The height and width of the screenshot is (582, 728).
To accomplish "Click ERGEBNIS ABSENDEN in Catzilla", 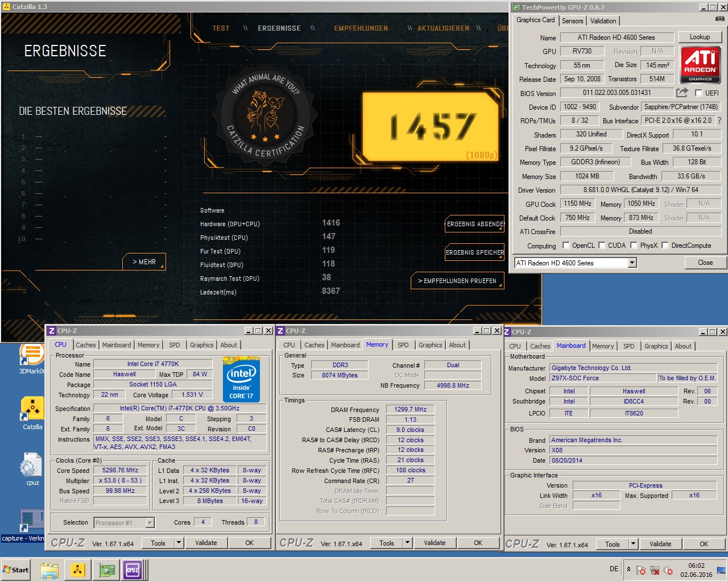I will 475,224.
